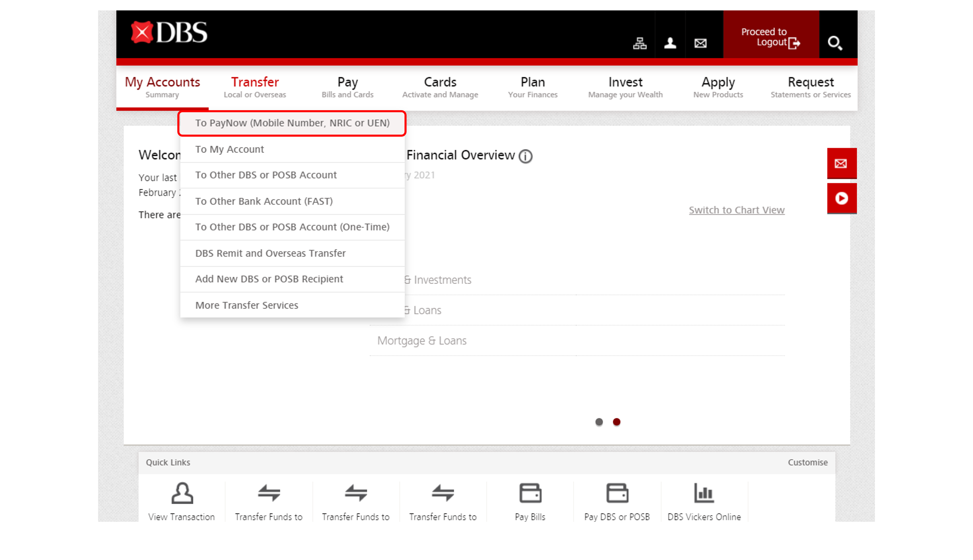Click the red email compose icon
Image resolution: width=973 pixels, height=560 pixels.
click(841, 163)
